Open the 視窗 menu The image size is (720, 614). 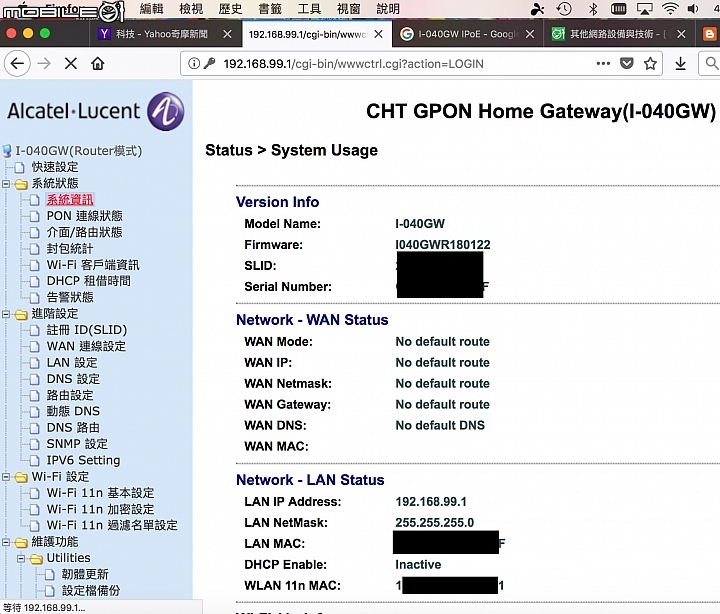point(349,9)
